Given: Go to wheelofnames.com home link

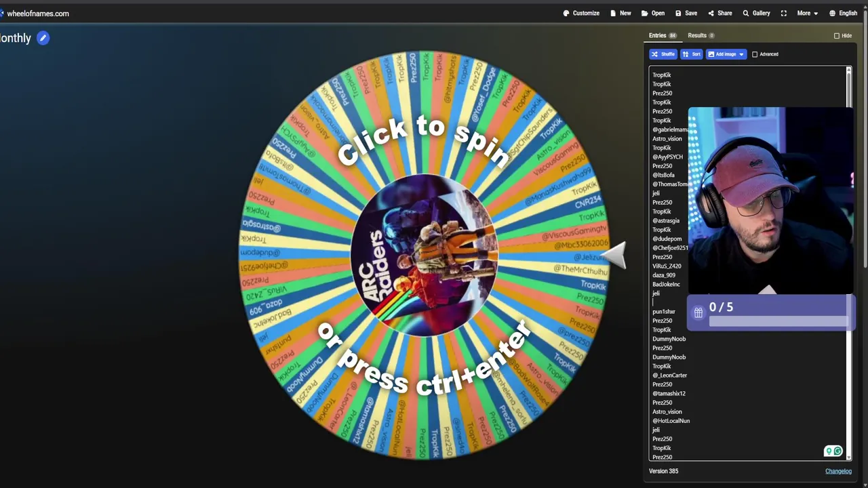Looking at the screenshot, I should point(37,14).
